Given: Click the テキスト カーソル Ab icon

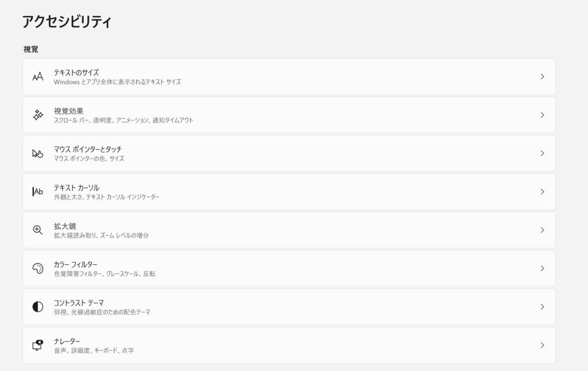Looking at the screenshot, I should click(38, 192).
